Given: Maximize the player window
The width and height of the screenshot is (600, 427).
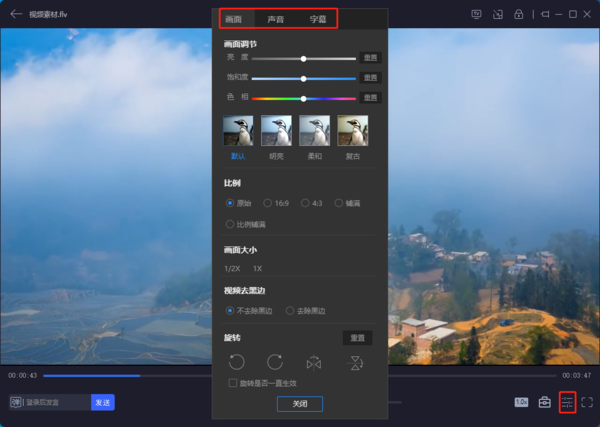Looking at the screenshot, I should (573, 15).
